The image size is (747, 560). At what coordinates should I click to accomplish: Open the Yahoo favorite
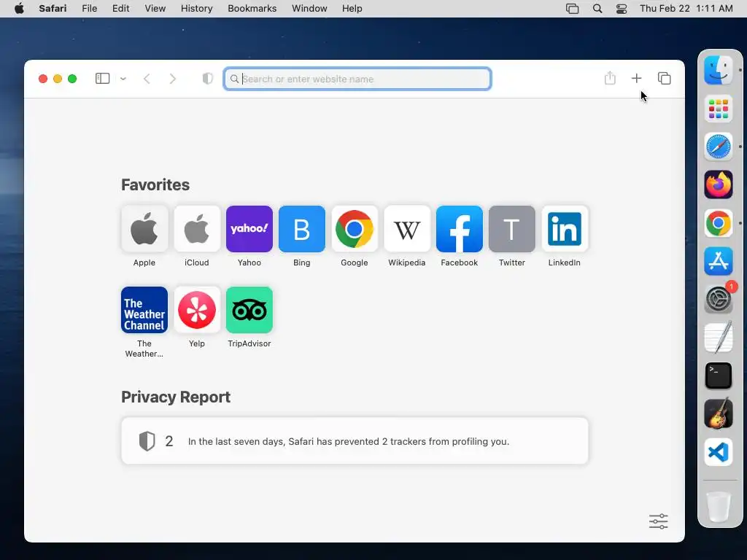249,229
